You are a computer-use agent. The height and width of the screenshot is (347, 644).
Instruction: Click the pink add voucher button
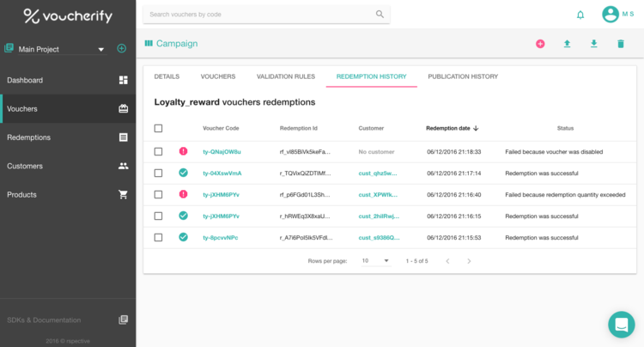point(540,44)
